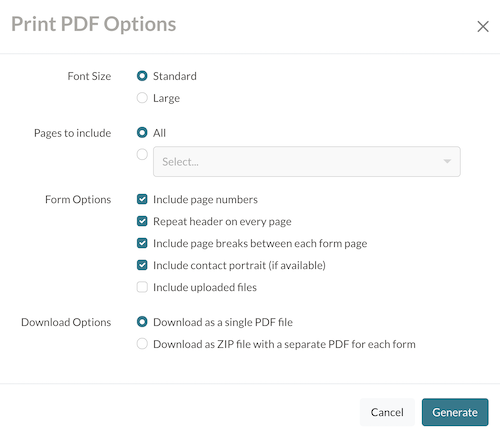Choose Download as a single PDF file
Screen dimensions: 500x437
click(x=142, y=322)
